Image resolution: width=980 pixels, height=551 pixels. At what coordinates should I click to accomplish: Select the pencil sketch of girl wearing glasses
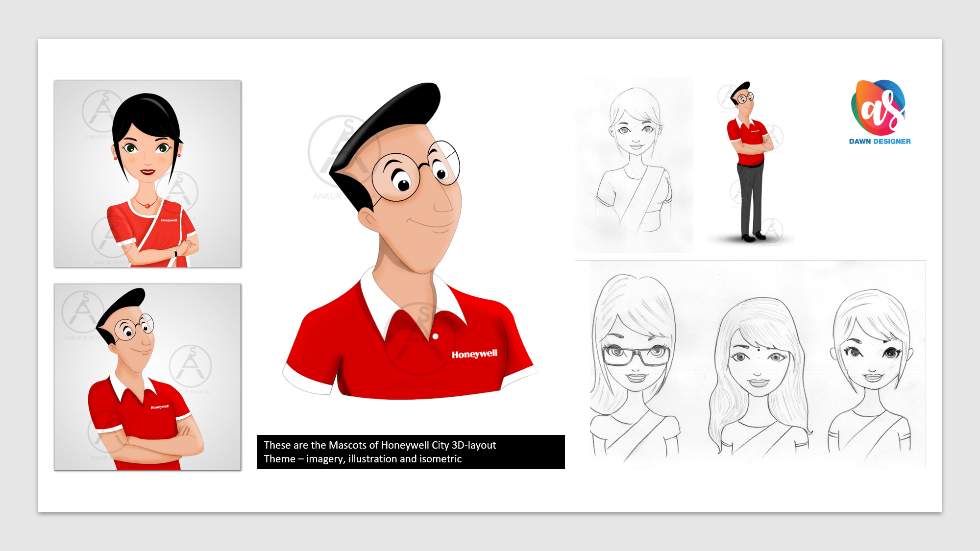point(636,367)
